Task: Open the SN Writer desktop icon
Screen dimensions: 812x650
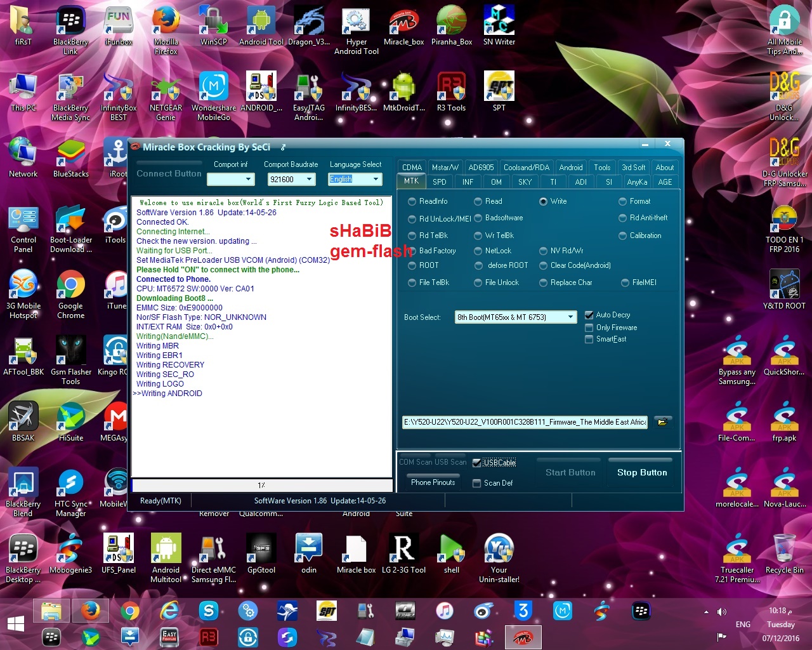Action: [x=499, y=26]
